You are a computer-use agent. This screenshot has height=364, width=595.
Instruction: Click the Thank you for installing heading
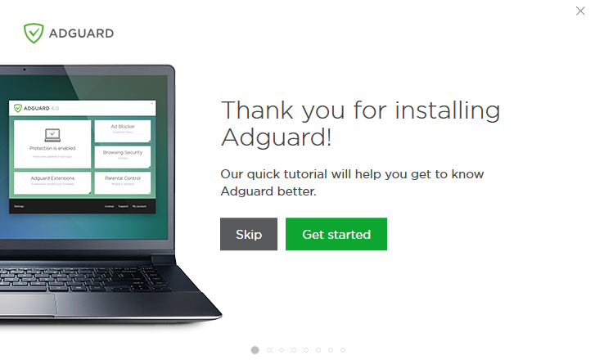pyautogui.click(x=360, y=124)
